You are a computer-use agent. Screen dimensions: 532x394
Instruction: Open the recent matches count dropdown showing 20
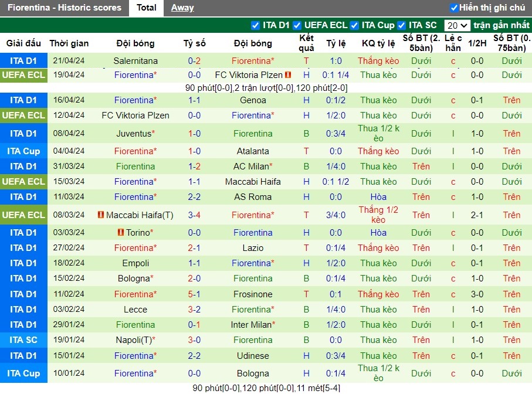(x=457, y=25)
